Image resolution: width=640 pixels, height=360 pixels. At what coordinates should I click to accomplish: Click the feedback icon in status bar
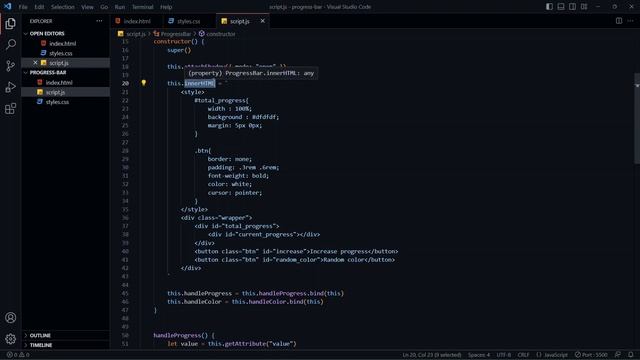coord(618,355)
